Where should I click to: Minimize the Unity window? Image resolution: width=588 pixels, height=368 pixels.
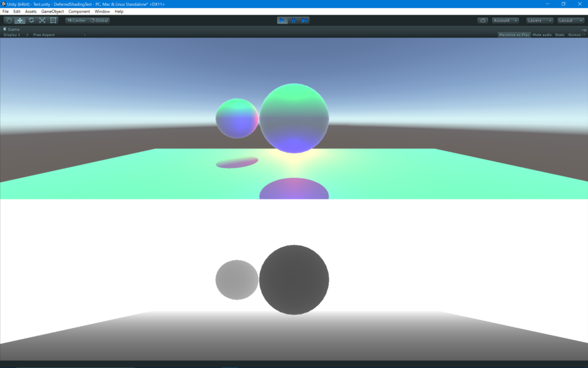(547, 4)
